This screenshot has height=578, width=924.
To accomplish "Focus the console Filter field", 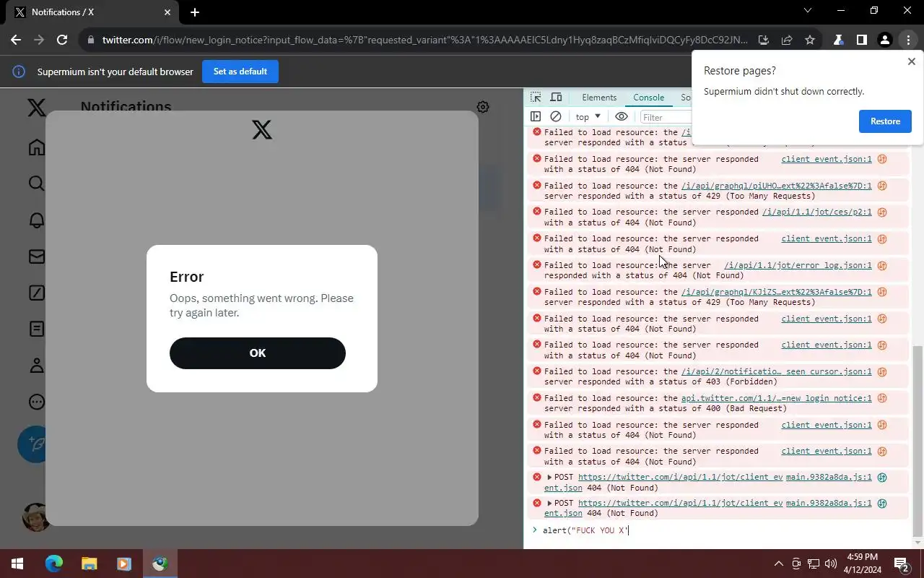I will click(666, 117).
